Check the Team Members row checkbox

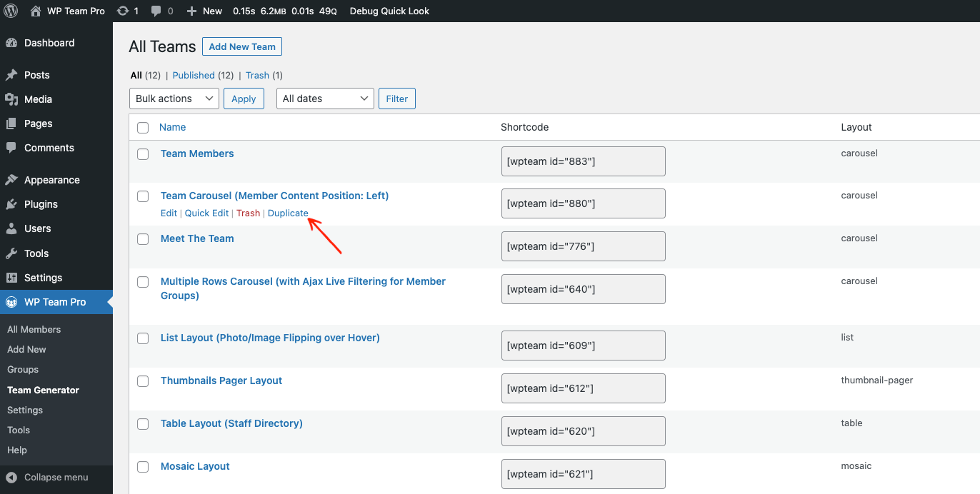(x=142, y=153)
